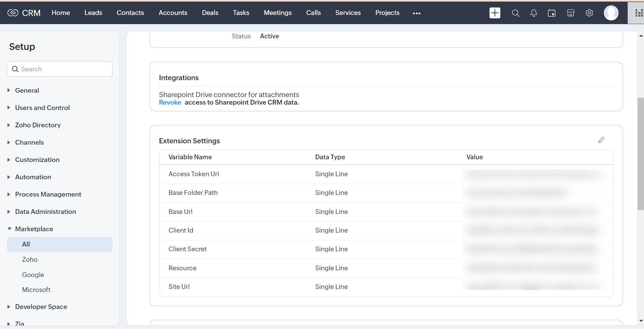Click the Client Secret variable name
The height and width of the screenshot is (329, 644).
click(188, 249)
